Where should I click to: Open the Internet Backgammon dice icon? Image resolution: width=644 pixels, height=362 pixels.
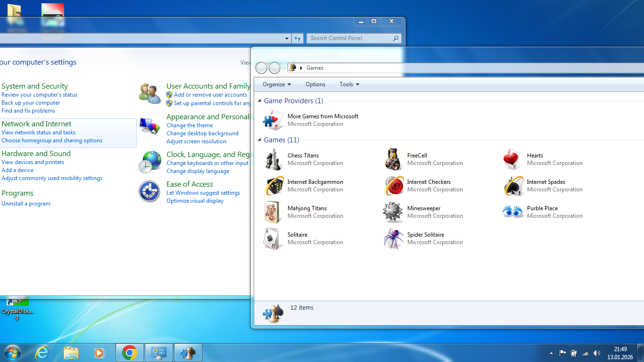[274, 186]
